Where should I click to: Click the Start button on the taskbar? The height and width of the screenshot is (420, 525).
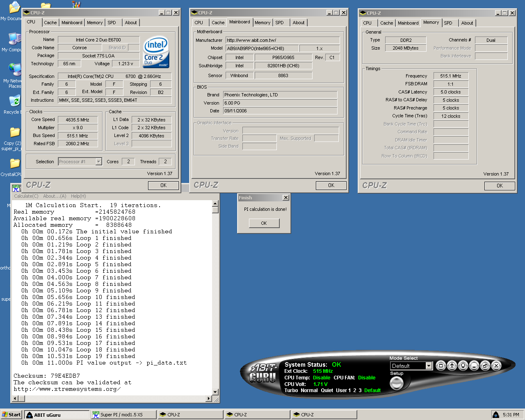click(x=11, y=415)
